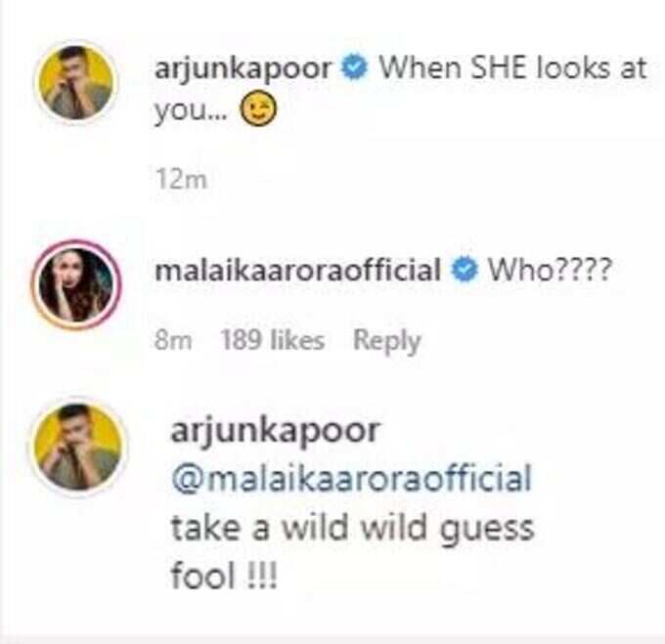Click the malaikaaroraofficial username on the comment

coord(297,270)
